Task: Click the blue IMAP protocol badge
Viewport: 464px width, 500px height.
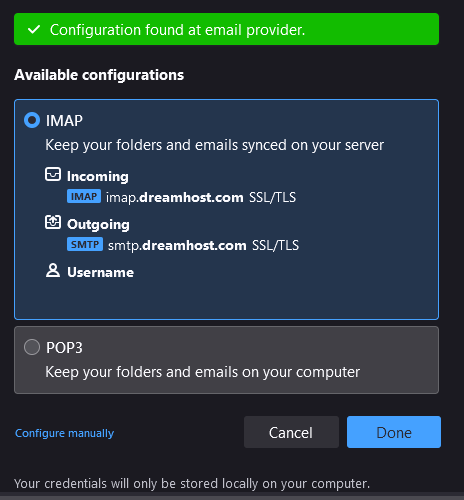Action: (x=84, y=196)
